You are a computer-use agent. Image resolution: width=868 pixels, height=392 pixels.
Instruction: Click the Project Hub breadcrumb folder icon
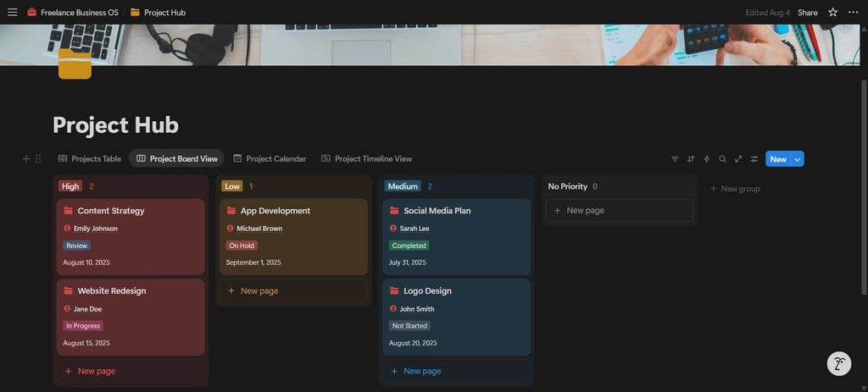coord(135,12)
